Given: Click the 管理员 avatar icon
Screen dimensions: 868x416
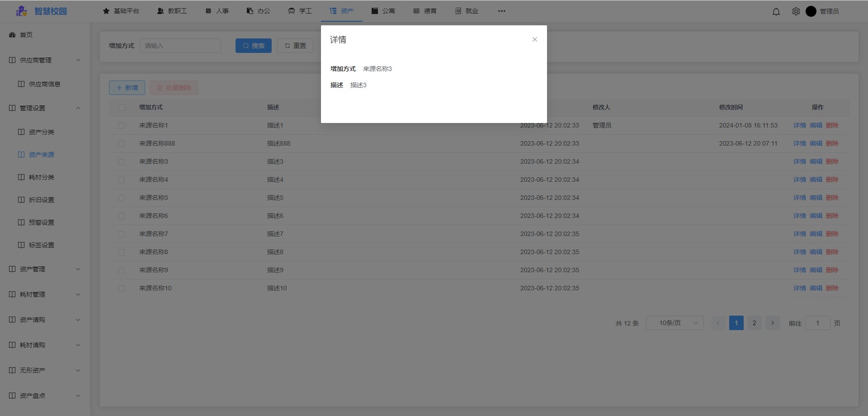Looking at the screenshot, I should click(811, 11).
